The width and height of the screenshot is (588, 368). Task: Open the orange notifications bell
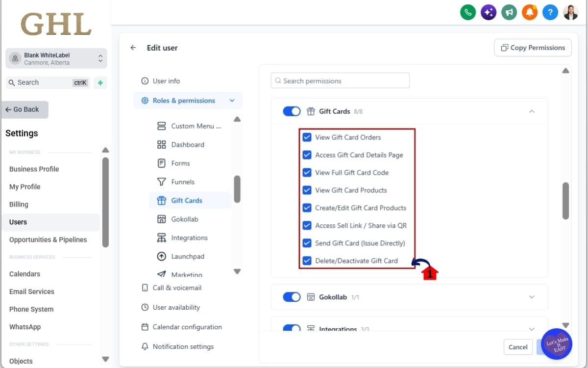point(530,12)
